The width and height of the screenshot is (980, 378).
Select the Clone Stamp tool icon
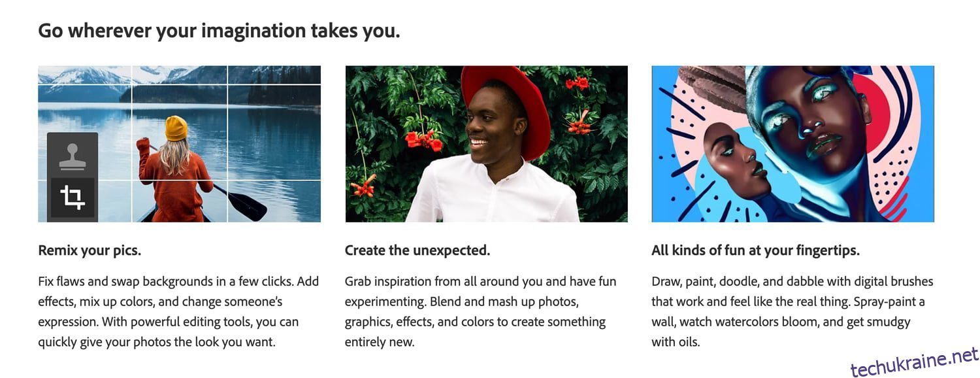click(73, 156)
